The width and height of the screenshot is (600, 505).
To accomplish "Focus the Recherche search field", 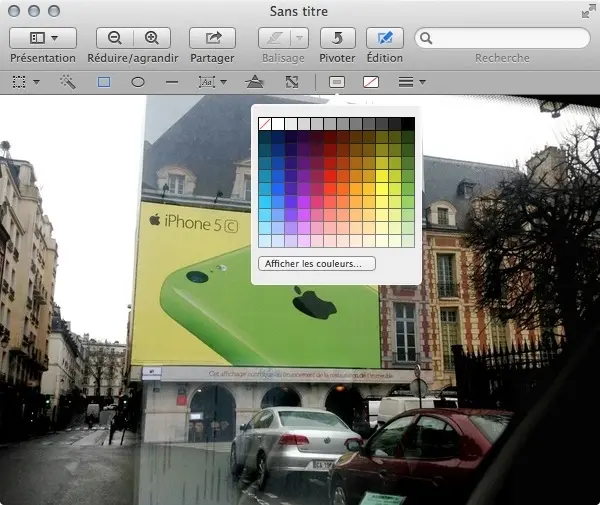I will (x=502, y=38).
